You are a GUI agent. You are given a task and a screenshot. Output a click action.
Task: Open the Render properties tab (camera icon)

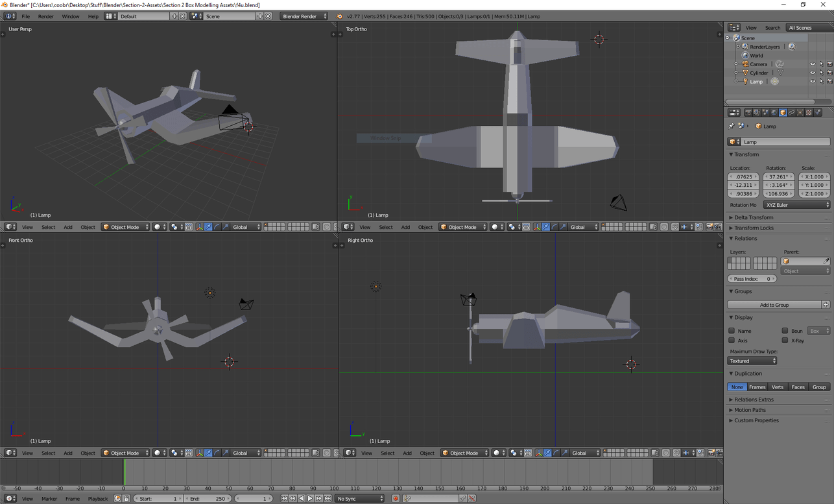pos(748,112)
